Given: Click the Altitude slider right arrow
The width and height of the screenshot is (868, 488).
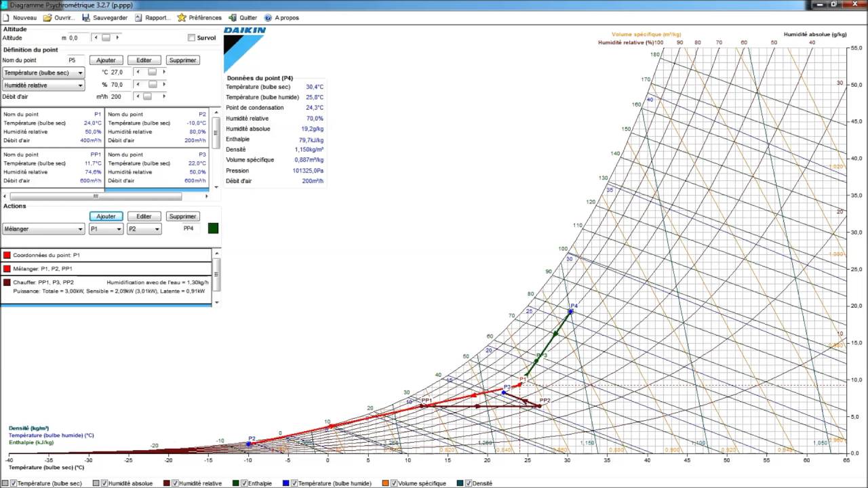Looking at the screenshot, I should (x=117, y=38).
